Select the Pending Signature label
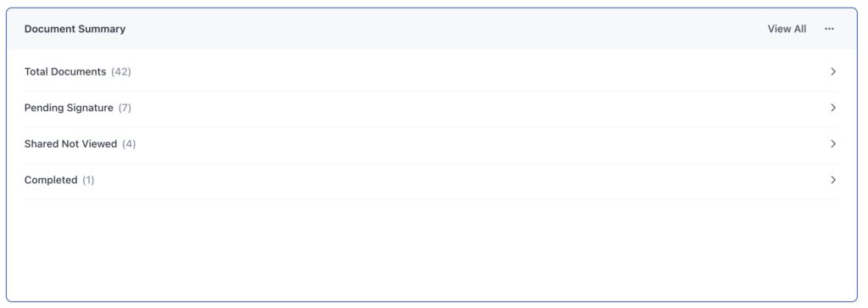The height and width of the screenshot is (308, 868). [x=69, y=108]
